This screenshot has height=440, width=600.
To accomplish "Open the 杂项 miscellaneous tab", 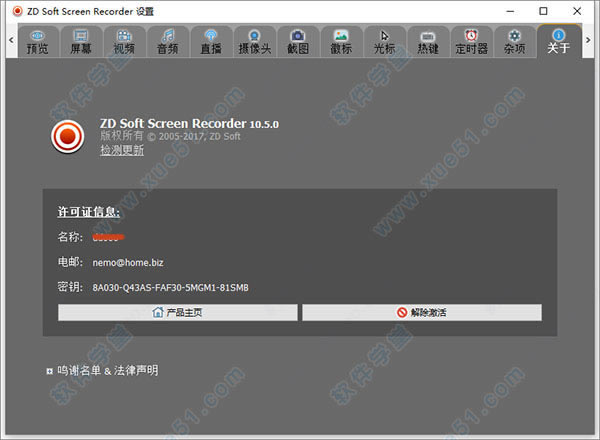I will point(515,42).
